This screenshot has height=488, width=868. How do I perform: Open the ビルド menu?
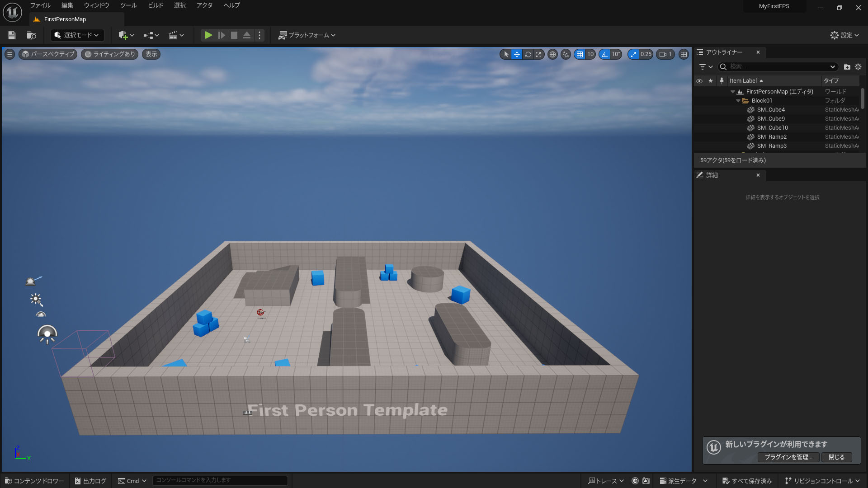pyautogui.click(x=156, y=5)
